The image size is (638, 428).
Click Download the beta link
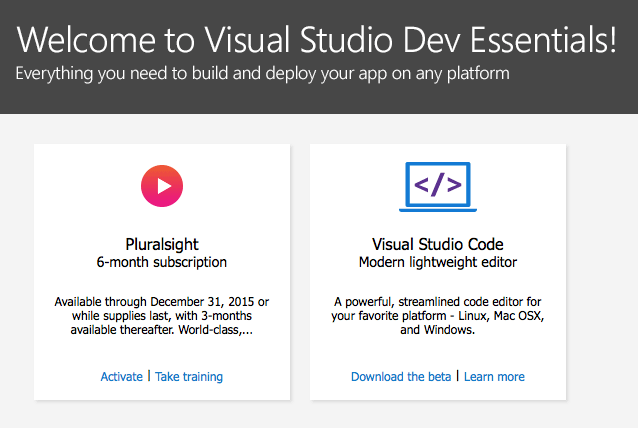tap(401, 377)
